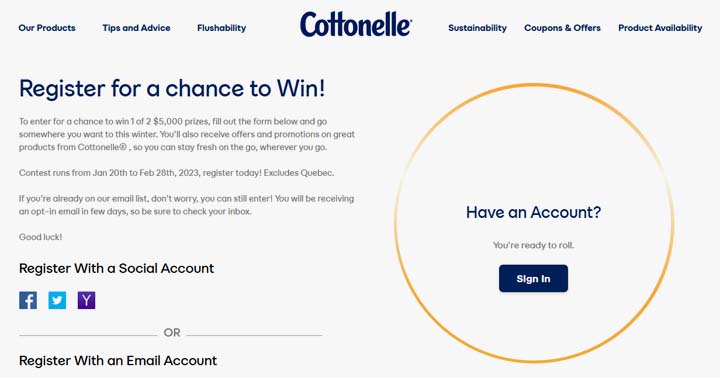Click Register With an Email Account heading
This screenshot has width=720, height=378.
point(118,361)
